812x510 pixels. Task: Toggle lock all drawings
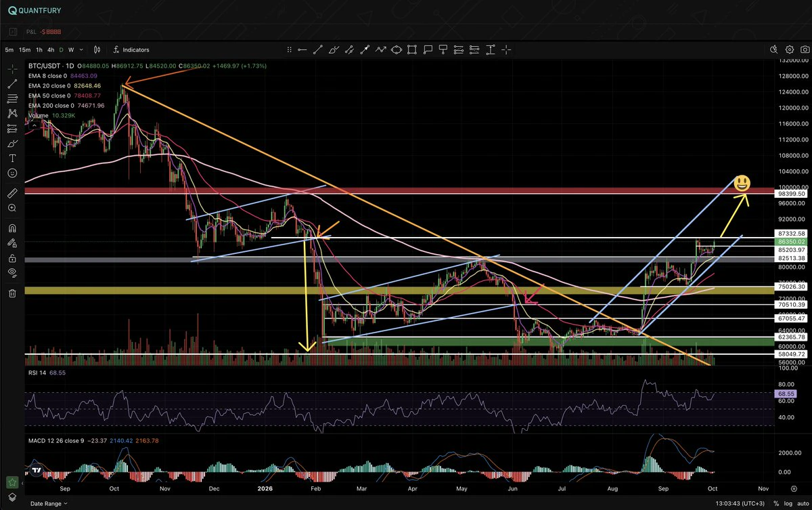(12, 258)
